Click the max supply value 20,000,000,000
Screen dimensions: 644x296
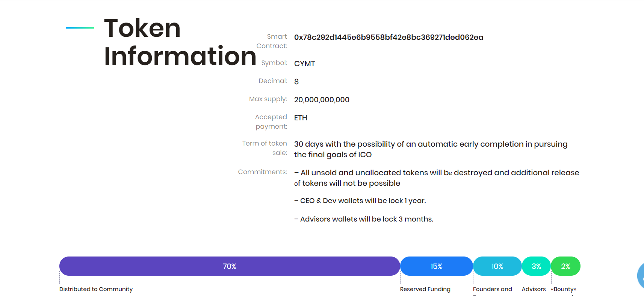click(322, 100)
